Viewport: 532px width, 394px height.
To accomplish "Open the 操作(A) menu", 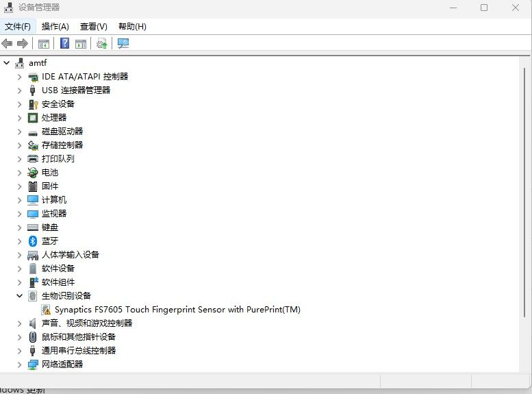I will click(55, 27).
